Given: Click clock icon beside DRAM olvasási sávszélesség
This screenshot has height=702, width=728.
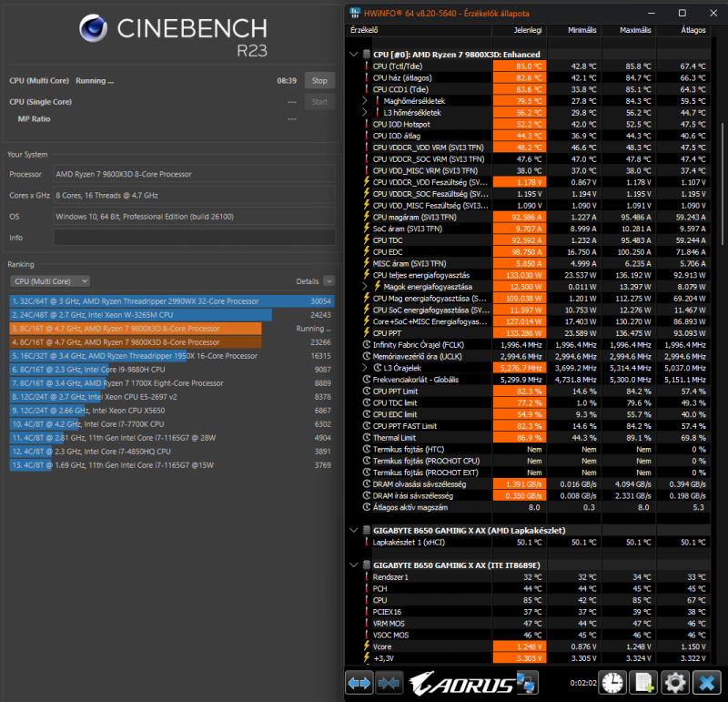Looking at the screenshot, I should [367, 484].
